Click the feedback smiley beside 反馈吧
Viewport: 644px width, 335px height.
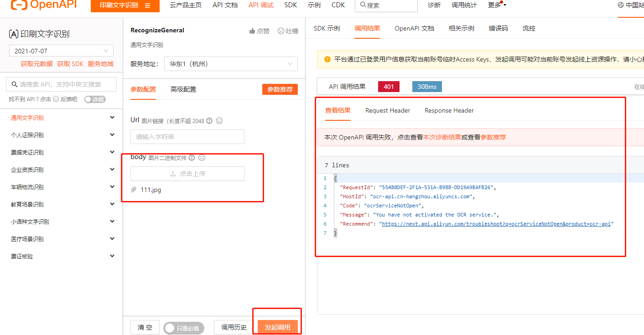(x=56, y=99)
